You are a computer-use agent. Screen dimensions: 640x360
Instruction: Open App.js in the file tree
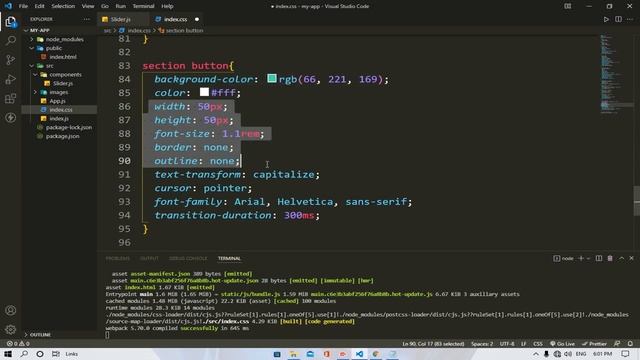57,101
